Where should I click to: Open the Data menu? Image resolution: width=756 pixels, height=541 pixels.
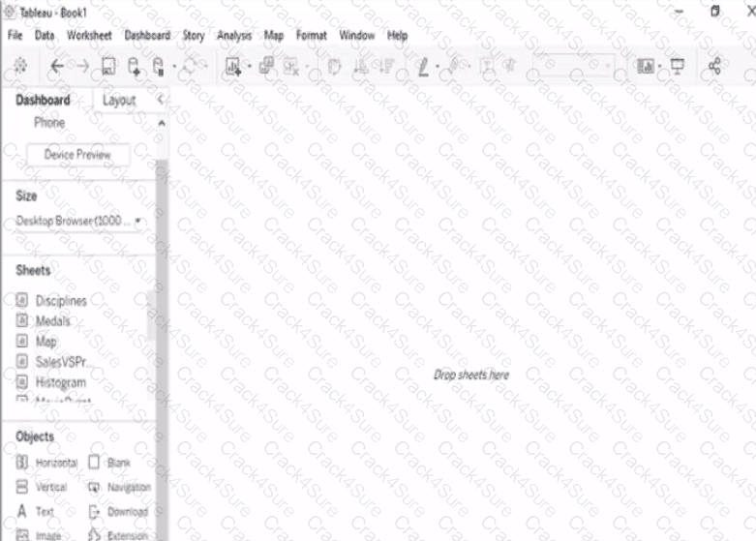(45, 35)
